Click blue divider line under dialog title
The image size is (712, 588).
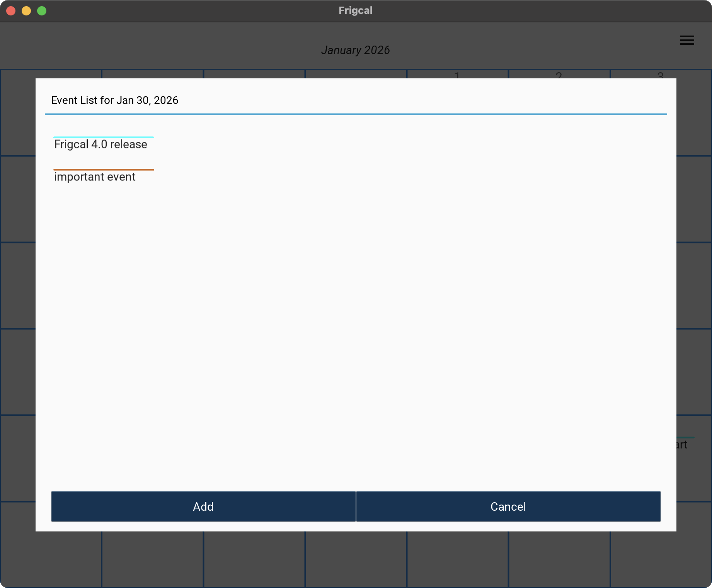[x=356, y=114]
